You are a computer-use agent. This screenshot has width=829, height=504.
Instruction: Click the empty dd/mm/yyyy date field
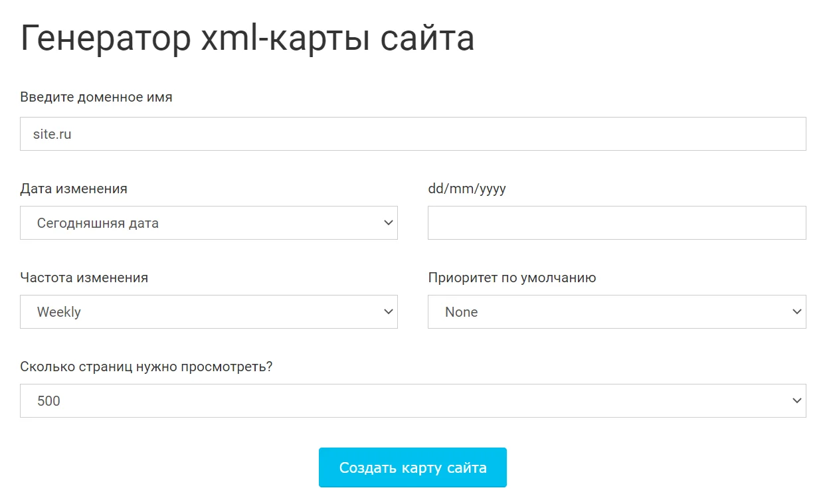pos(616,223)
